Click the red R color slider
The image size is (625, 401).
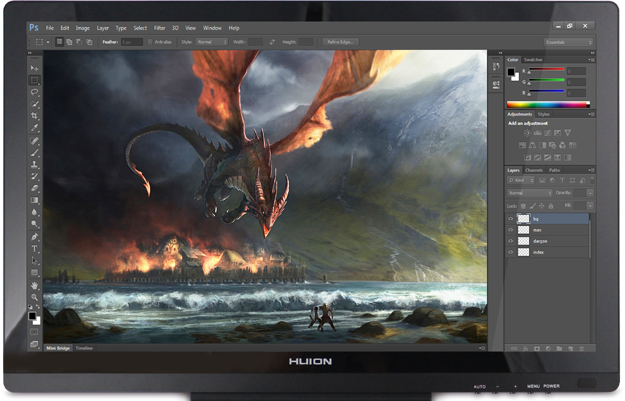546,69
